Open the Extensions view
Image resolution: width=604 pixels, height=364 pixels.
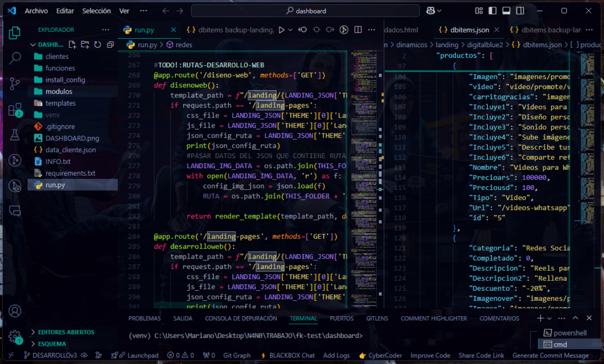tap(15, 110)
